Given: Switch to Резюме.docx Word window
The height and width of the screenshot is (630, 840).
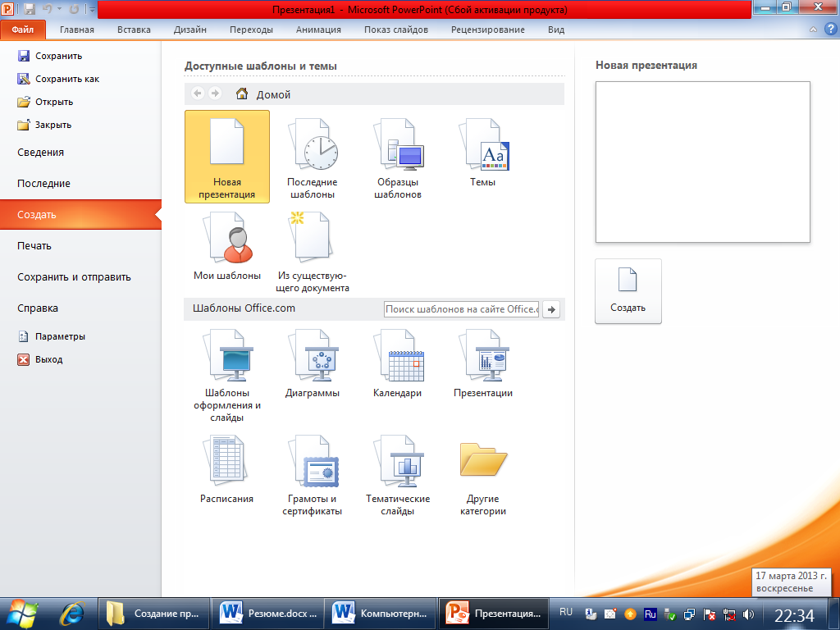Looking at the screenshot, I should coord(268,614).
